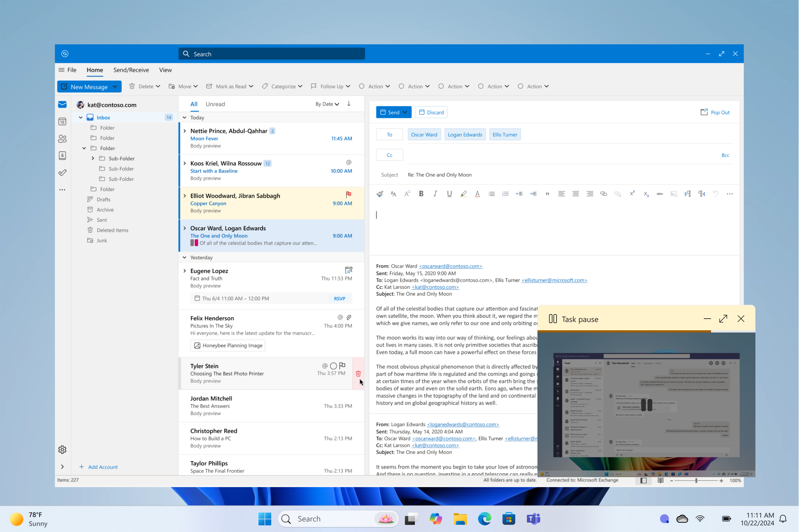This screenshot has width=807, height=532.
Task: Apply strikethrough formatting
Action: point(666,196)
